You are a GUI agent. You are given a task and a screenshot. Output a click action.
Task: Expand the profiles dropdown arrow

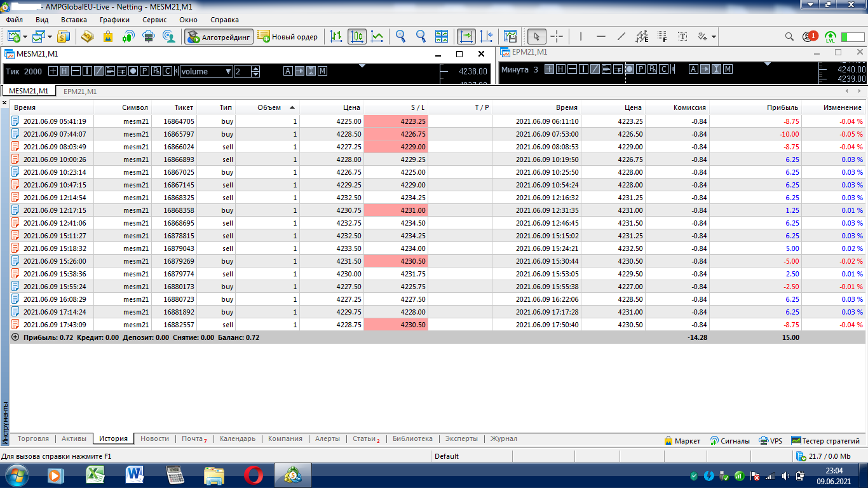[50, 37]
